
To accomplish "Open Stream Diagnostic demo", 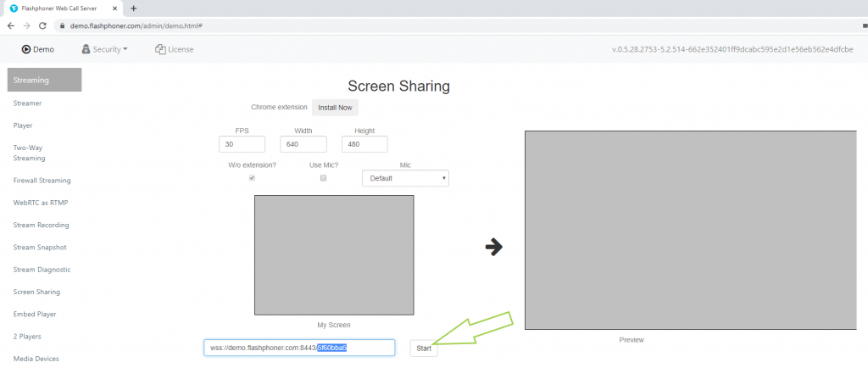I will tap(42, 270).
